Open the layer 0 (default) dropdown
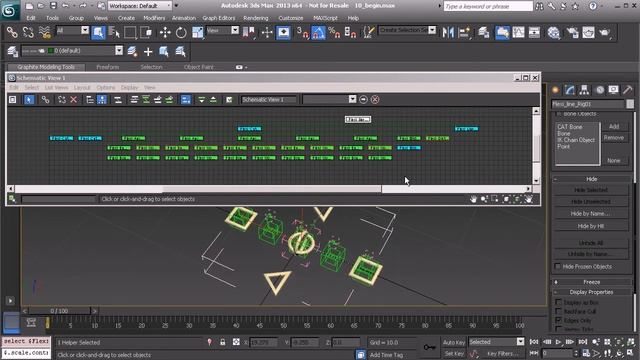The image size is (640, 360). click(x=119, y=51)
